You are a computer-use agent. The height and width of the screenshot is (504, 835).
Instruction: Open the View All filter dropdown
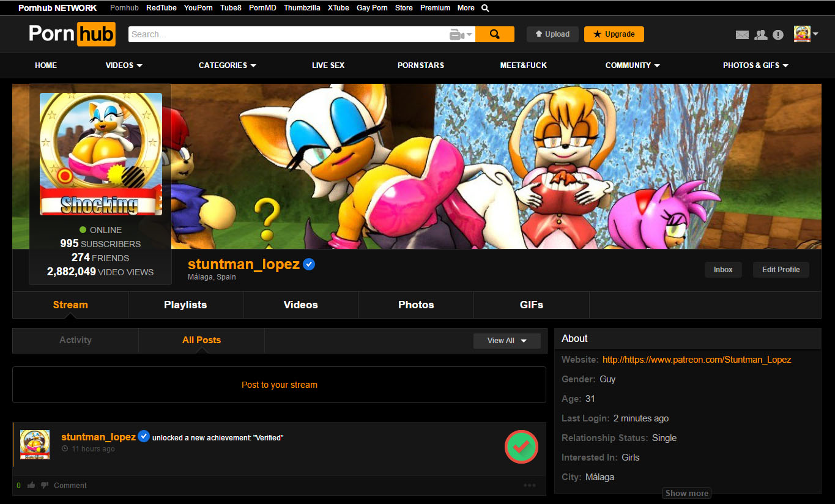[507, 341]
